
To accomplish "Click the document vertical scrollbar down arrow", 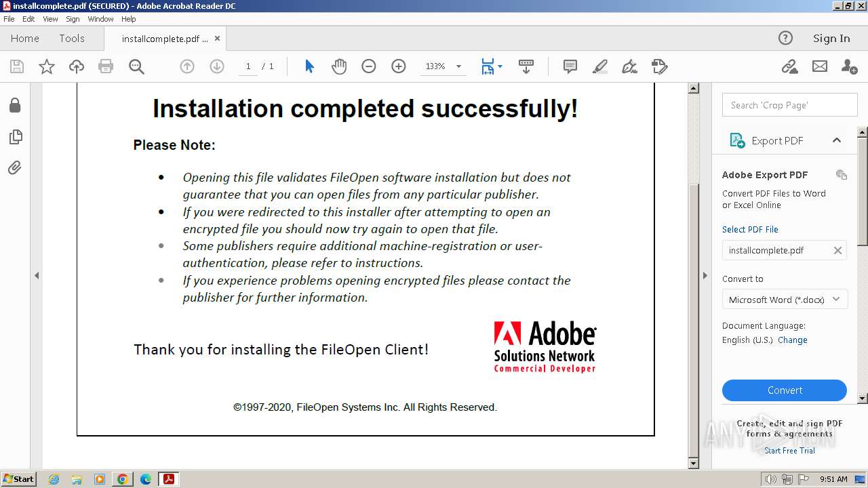I will click(x=693, y=464).
